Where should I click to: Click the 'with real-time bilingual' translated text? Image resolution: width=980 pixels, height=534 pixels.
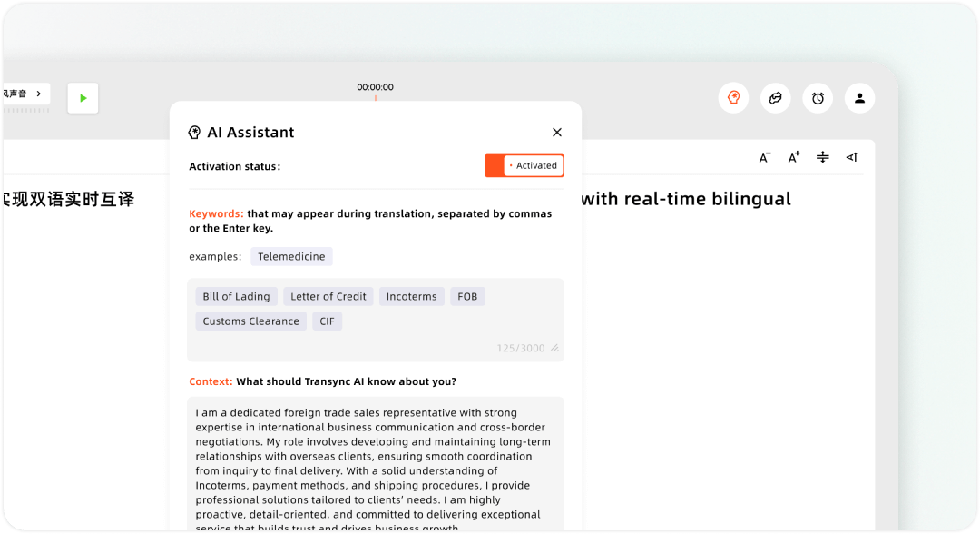(686, 199)
